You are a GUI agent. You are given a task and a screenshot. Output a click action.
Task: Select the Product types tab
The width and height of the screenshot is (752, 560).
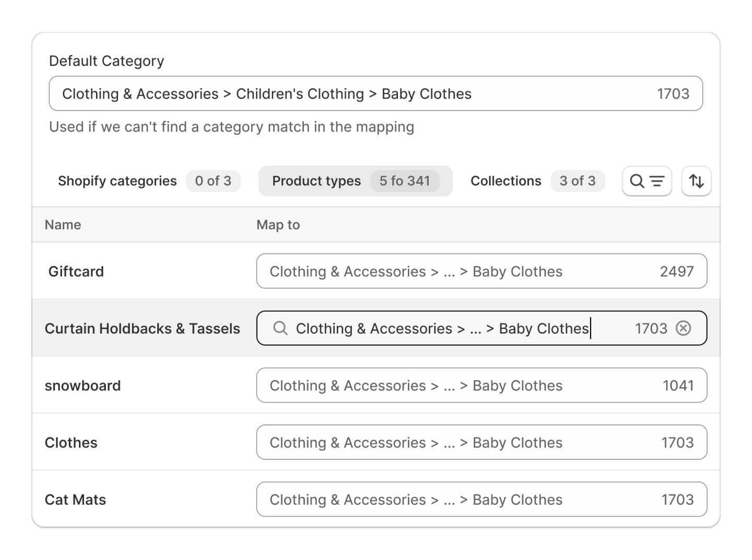(316, 181)
